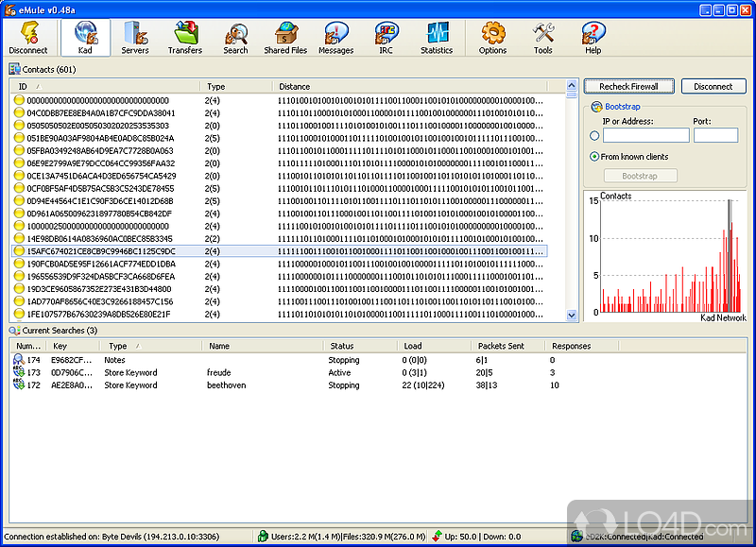
Task: Click the eD2K/Kad connection globe status icon
Action: click(576, 536)
